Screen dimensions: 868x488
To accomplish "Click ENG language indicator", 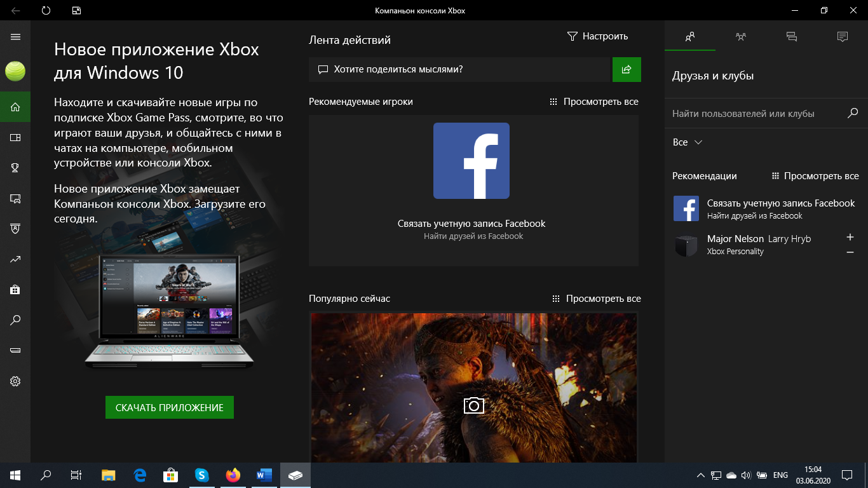I will click(780, 475).
